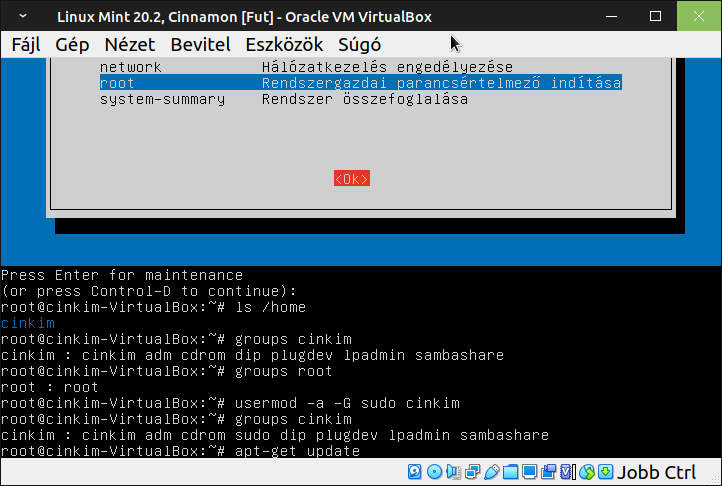722x486 pixels.
Task: Open the window menu arrow in title bar
Action: click(x=23, y=16)
